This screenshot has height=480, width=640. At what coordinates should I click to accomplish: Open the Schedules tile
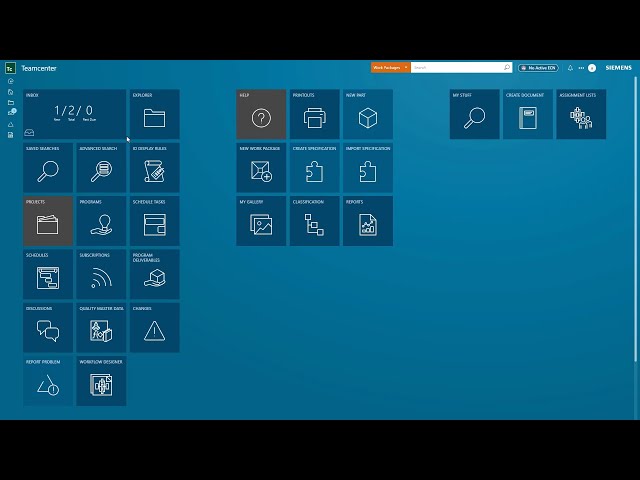(x=48, y=274)
